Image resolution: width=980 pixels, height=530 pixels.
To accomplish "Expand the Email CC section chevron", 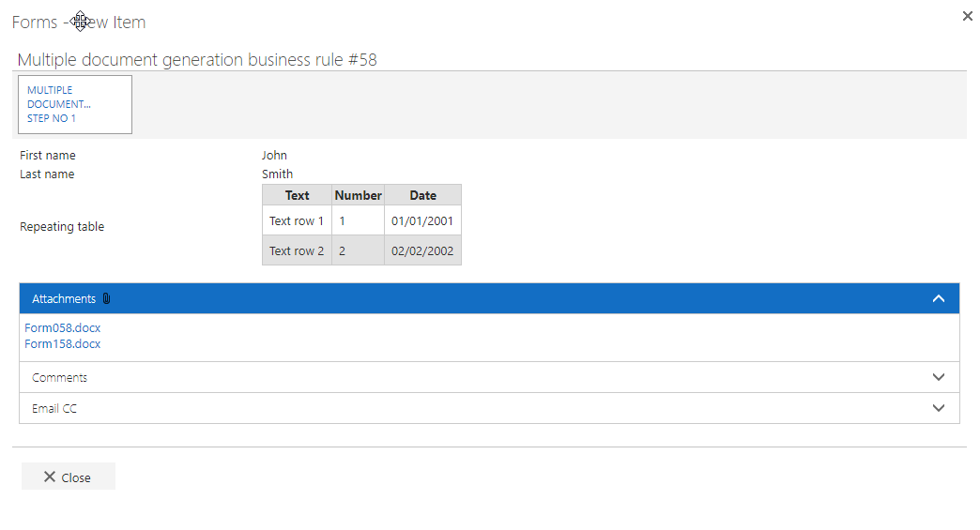I will coord(938,408).
